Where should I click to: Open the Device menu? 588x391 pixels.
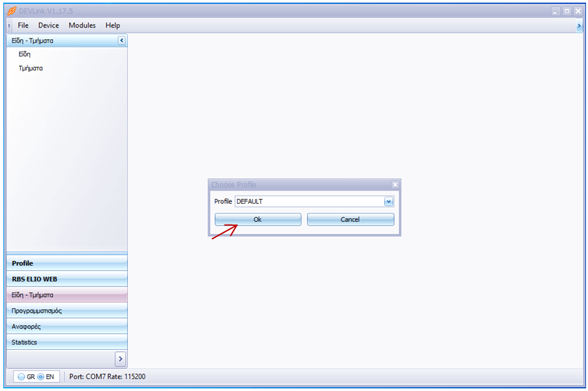pyautogui.click(x=48, y=25)
